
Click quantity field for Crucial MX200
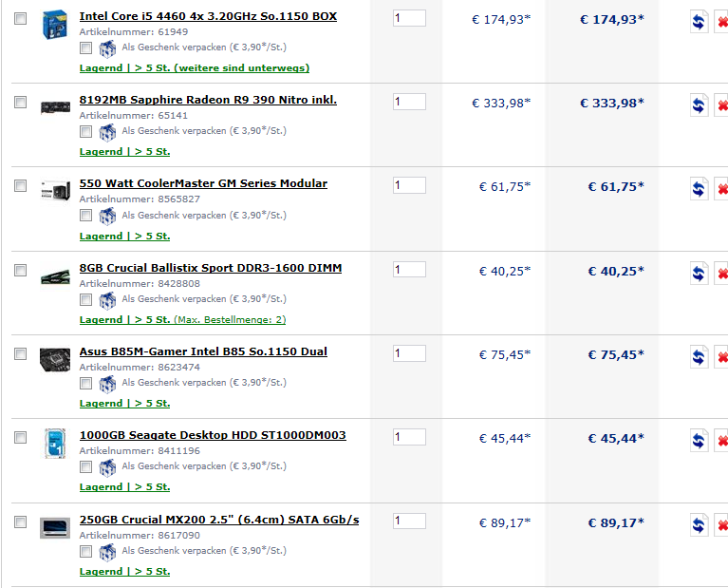[x=409, y=522]
